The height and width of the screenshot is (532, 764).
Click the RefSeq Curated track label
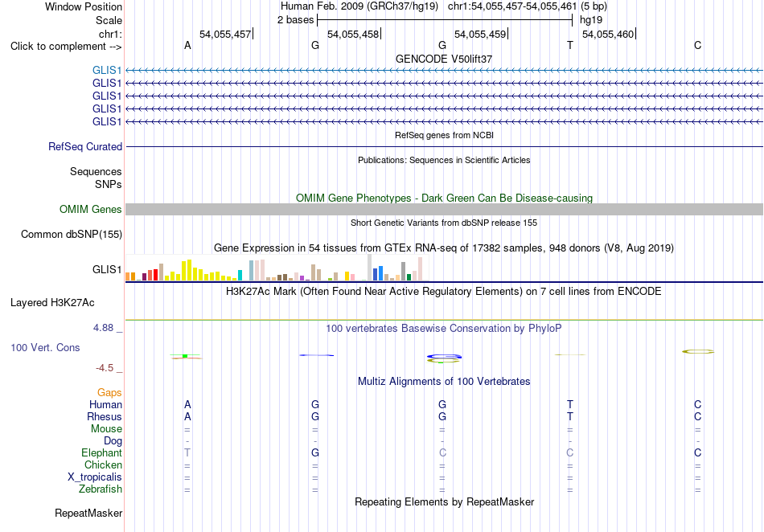click(x=85, y=146)
